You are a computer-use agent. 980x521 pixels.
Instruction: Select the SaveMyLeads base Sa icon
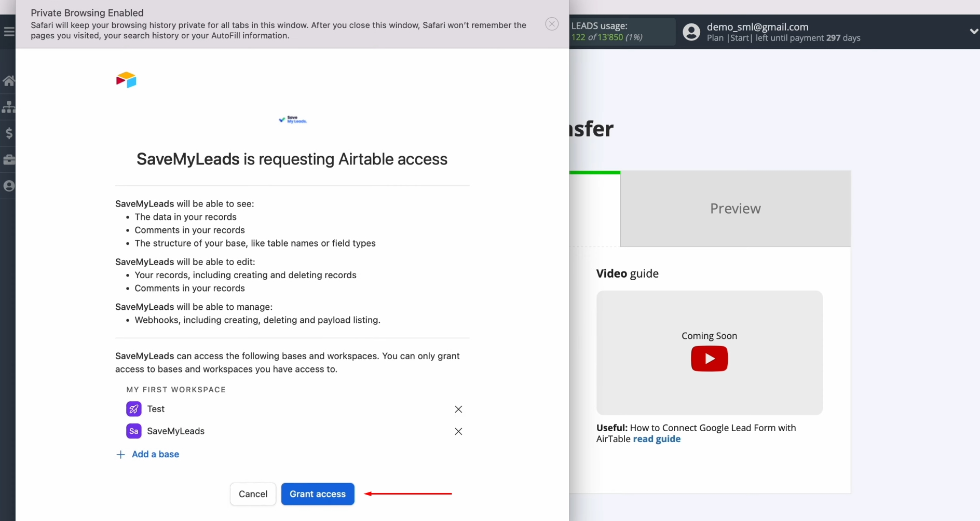pos(133,431)
